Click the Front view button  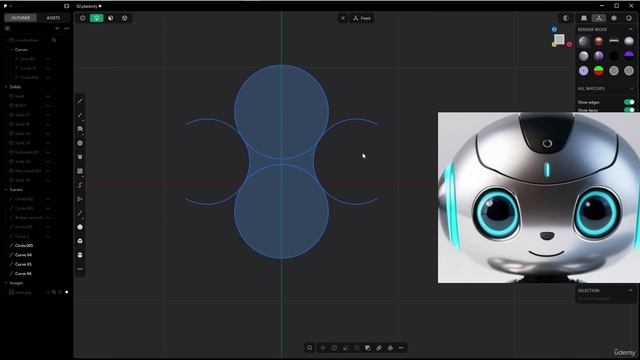tap(362, 18)
